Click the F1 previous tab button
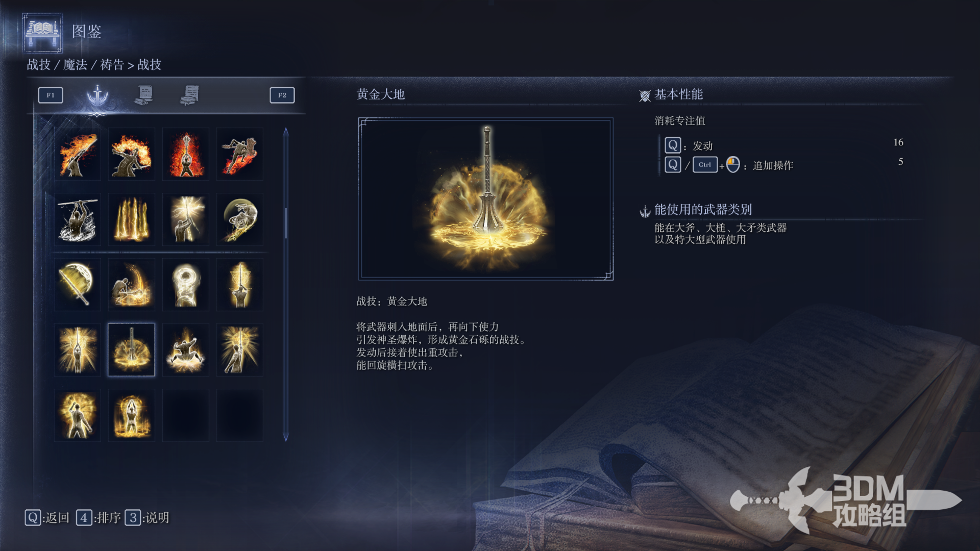Image resolution: width=980 pixels, height=551 pixels. point(51,95)
